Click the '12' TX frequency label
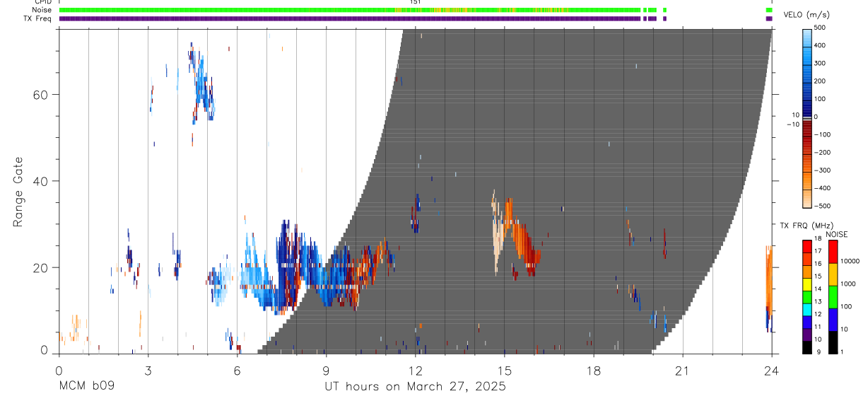Image resolution: width=868 pixels, height=401 pixels. [x=817, y=314]
